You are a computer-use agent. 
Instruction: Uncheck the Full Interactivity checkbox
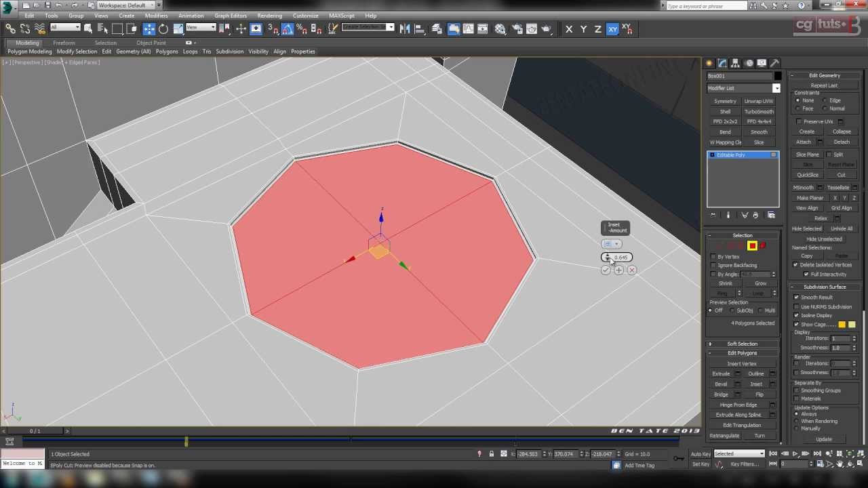point(806,274)
